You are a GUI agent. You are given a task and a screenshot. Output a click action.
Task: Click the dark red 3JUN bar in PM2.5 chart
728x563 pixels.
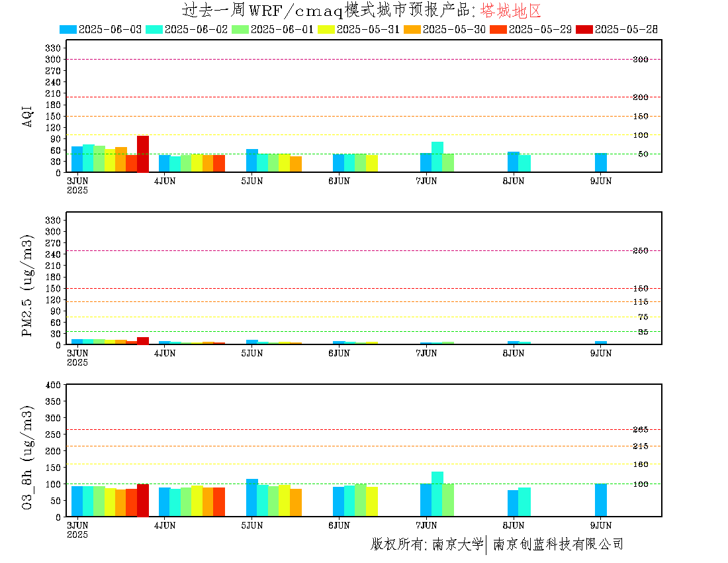click(x=143, y=341)
